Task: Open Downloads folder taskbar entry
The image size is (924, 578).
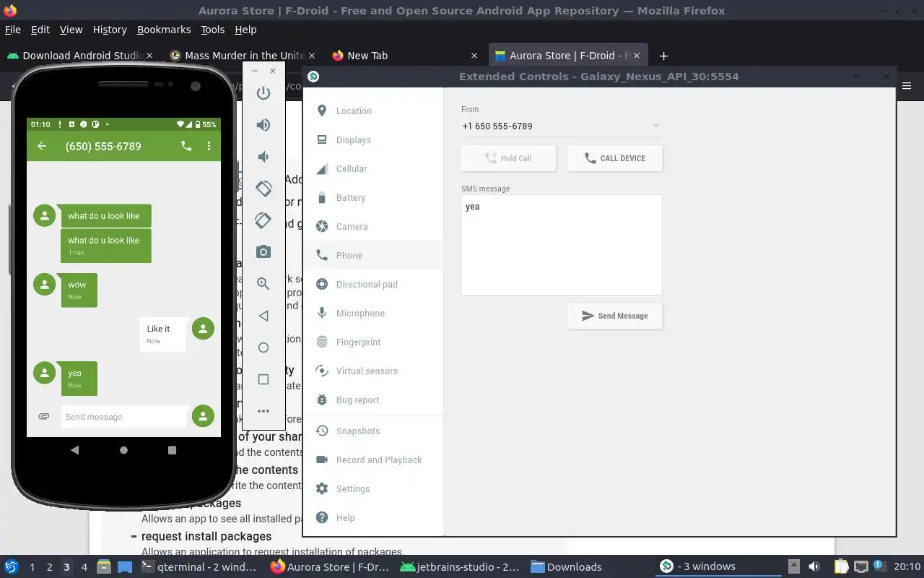Action: 567,567
